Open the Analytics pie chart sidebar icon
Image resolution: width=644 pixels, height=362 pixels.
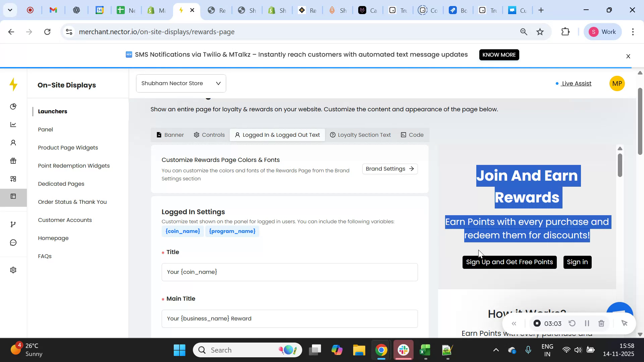(13, 106)
